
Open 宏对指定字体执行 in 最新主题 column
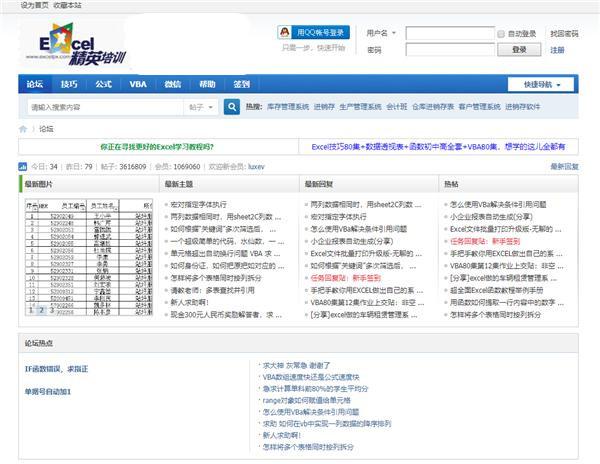[198, 205]
